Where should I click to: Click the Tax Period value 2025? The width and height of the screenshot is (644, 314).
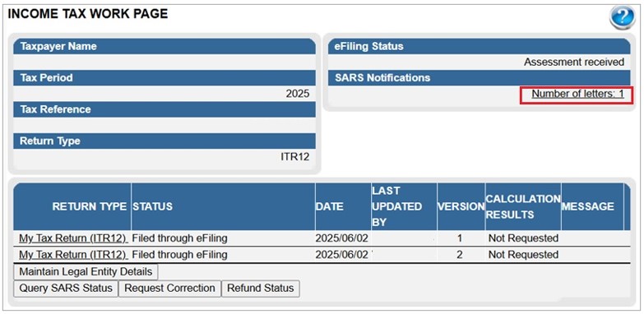pyautogui.click(x=298, y=94)
